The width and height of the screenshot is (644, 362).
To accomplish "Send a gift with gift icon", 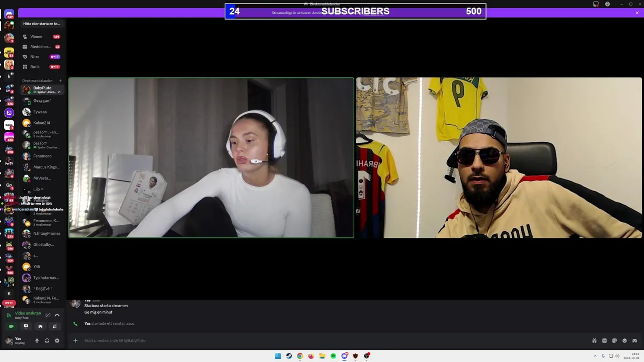I will 594,340.
